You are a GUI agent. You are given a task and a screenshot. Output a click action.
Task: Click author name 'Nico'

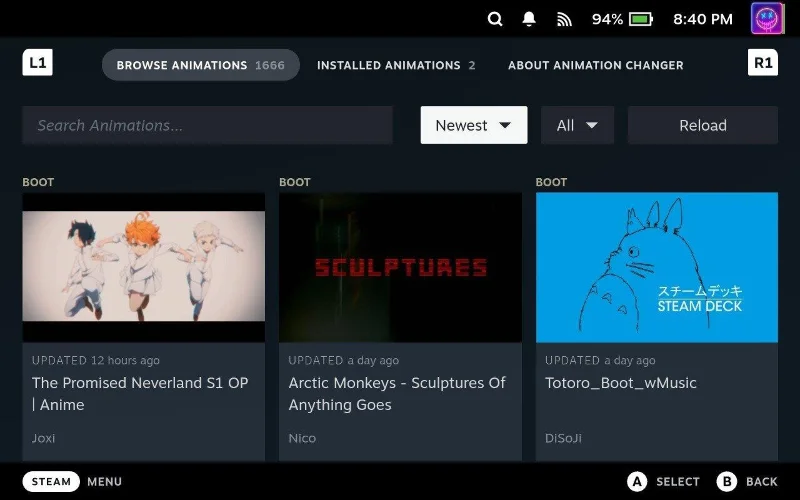(x=302, y=438)
